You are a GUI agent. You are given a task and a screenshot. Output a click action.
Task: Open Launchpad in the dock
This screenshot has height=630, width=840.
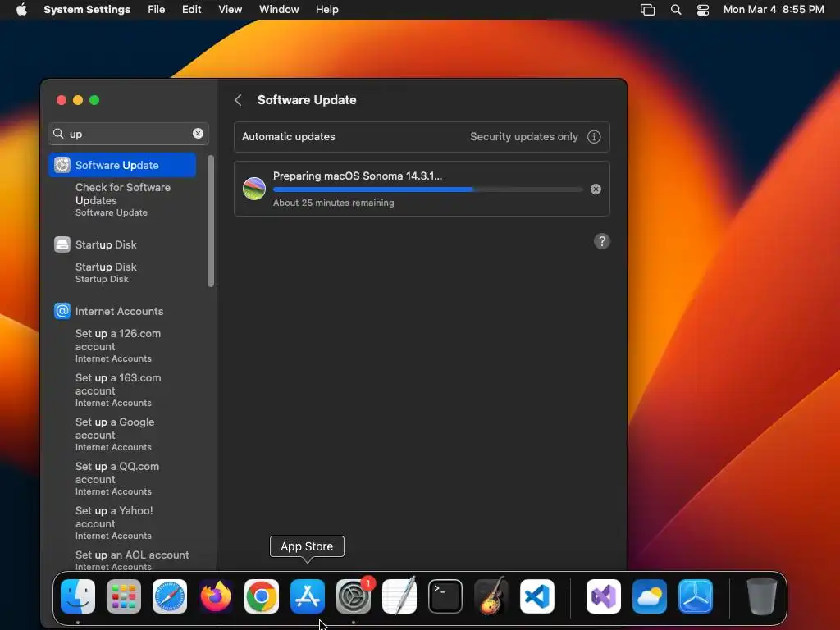(x=124, y=596)
